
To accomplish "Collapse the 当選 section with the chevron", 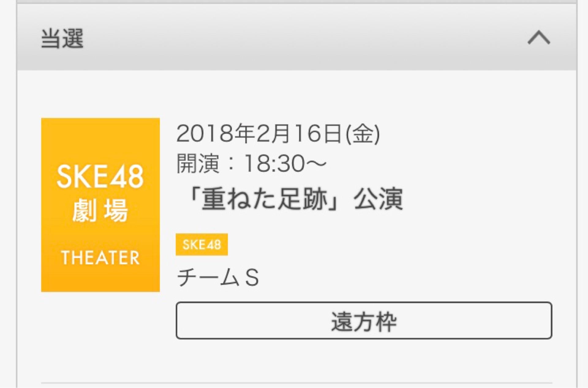I will pos(539,38).
